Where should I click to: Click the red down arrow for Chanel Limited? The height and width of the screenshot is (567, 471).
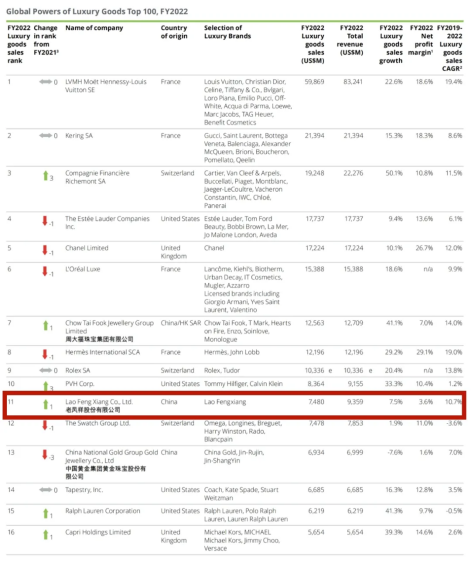[45, 250]
